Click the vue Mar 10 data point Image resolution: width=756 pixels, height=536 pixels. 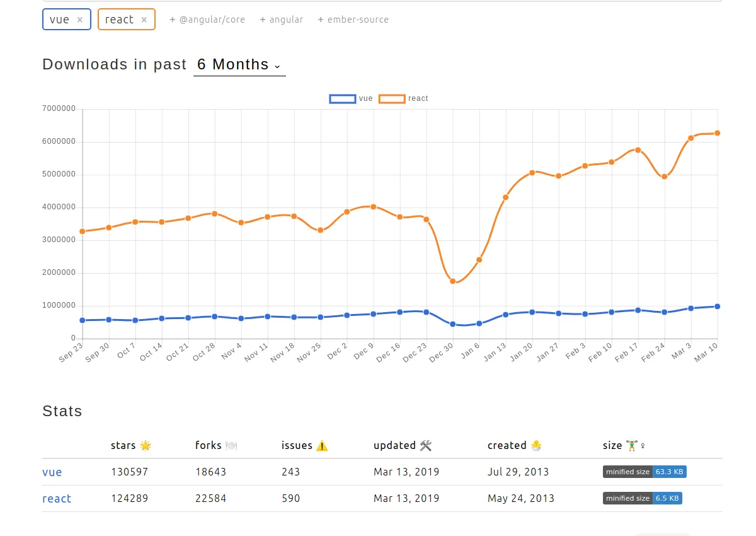point(718,306)
